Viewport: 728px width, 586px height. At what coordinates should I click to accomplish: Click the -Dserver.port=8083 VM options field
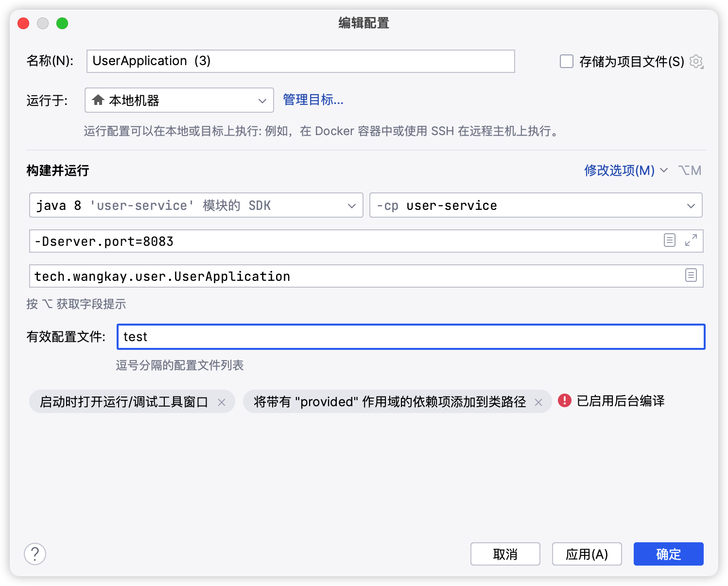[366, 241]
